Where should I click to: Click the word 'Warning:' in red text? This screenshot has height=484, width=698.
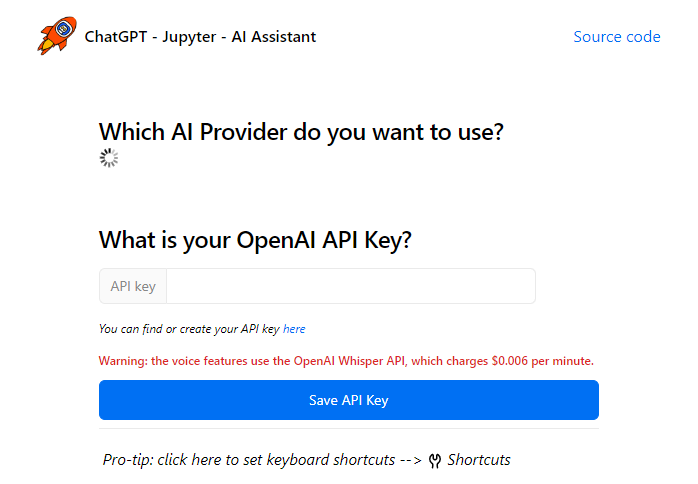(123, 360)
